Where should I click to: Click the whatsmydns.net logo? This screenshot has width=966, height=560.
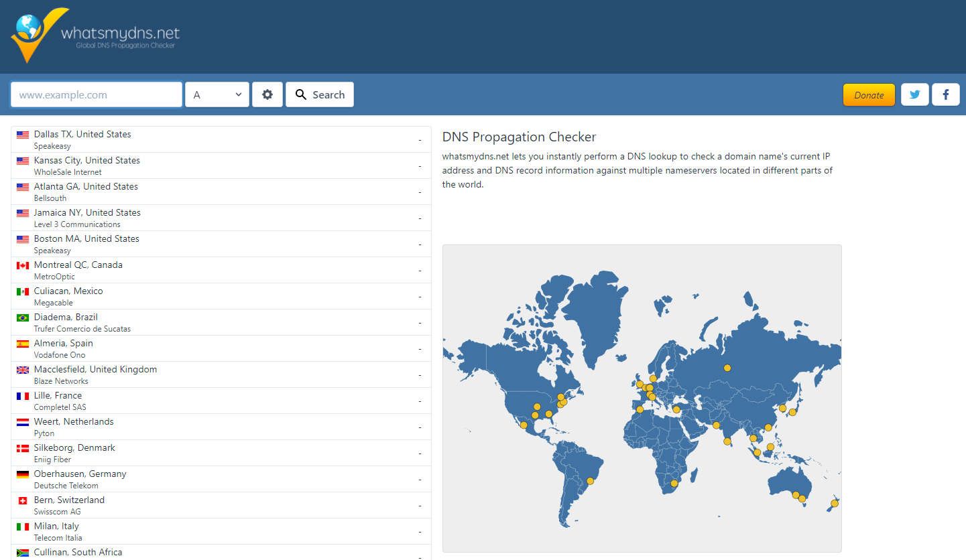[95, 36]
